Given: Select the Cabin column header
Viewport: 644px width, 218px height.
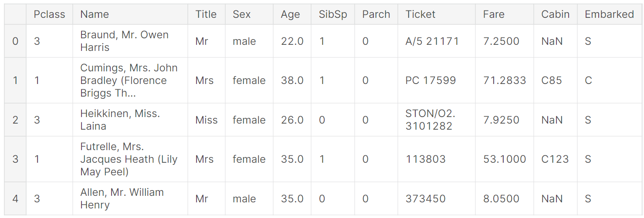Looking at the screenshot, I should click(x=555, y=14).
